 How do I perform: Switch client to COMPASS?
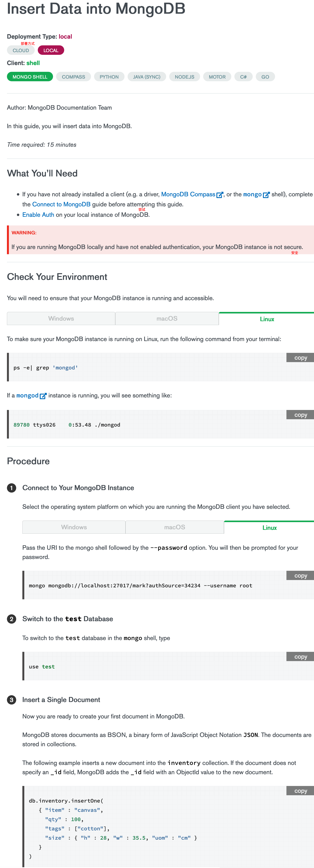pos(73,77)
